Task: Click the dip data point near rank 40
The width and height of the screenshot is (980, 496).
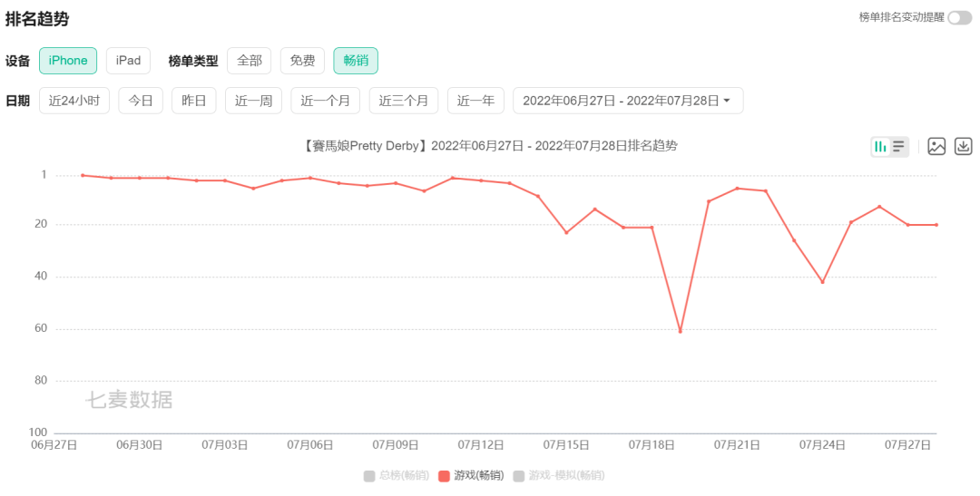Action: point(822,282)
